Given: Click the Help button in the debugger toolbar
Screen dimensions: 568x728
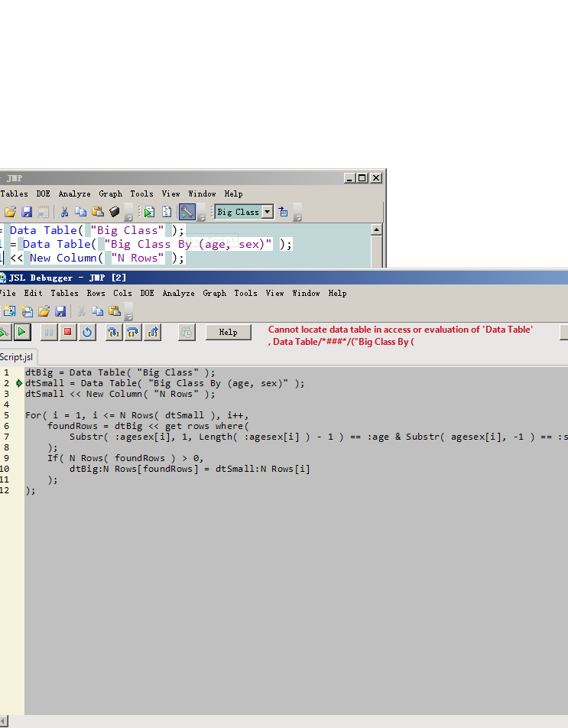Looking at the screenshot, I should click(229, 332).
